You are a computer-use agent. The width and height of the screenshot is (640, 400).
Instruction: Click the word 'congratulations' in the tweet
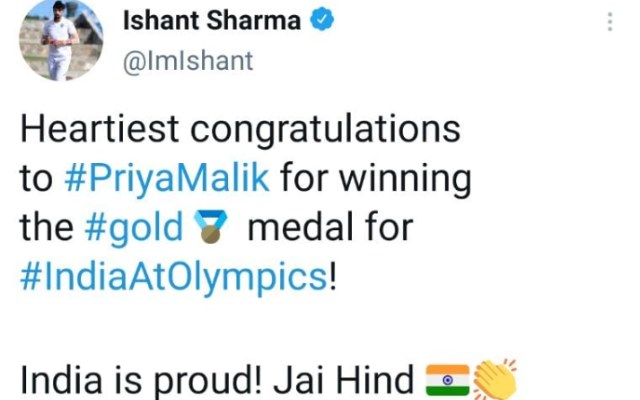325,130
